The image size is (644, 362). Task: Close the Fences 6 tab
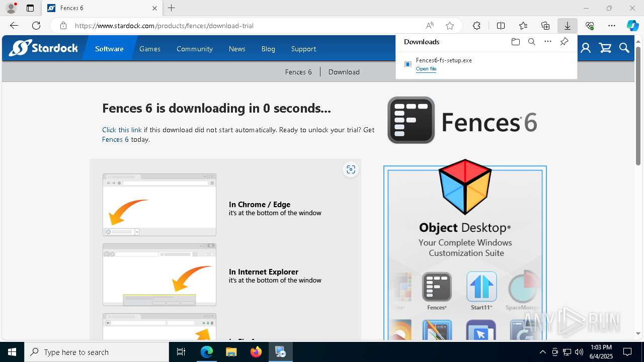[154, 8]
